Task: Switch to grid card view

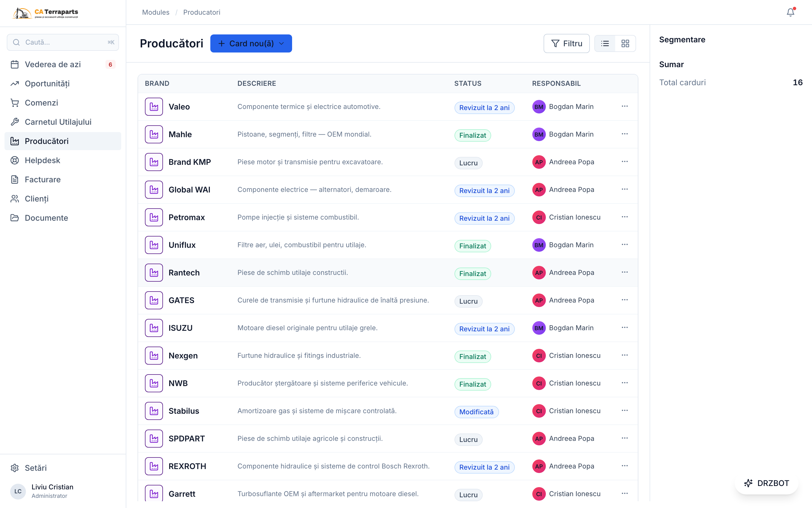Action: [625, 43]
